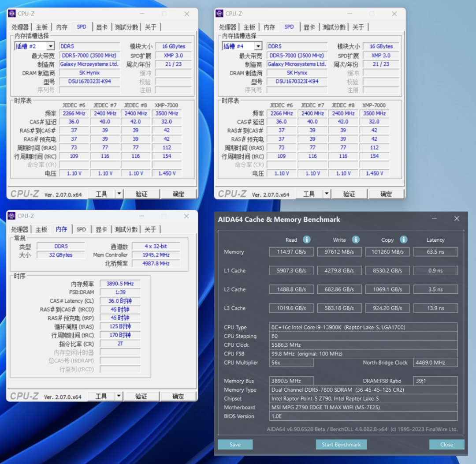476x464 pixels.
Task: Expand tools arrow in slot #2 CPU-Z window
Action: click(x=119, y=194)
